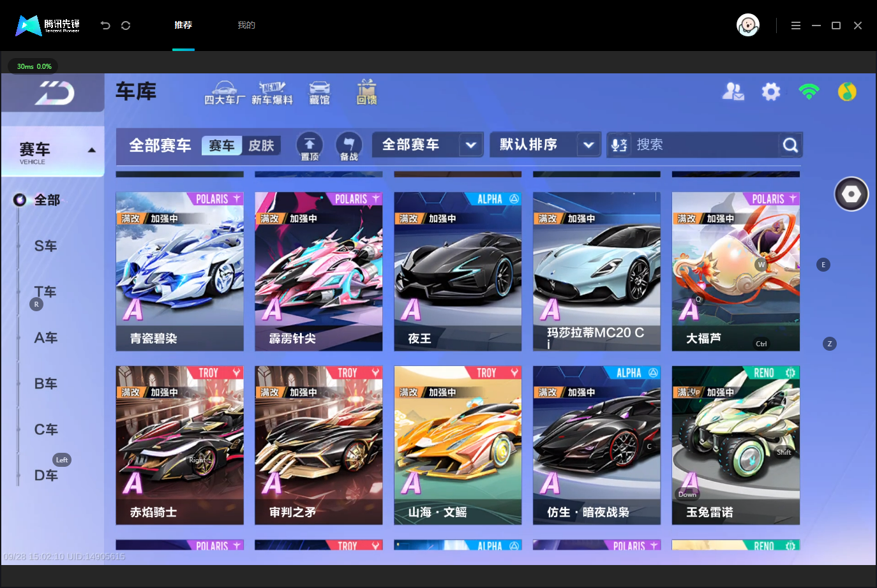Viewport: 877px width, 588px height.
Task: Open 四大车厂 car factory icon
Action: click(x=225, y=93)
